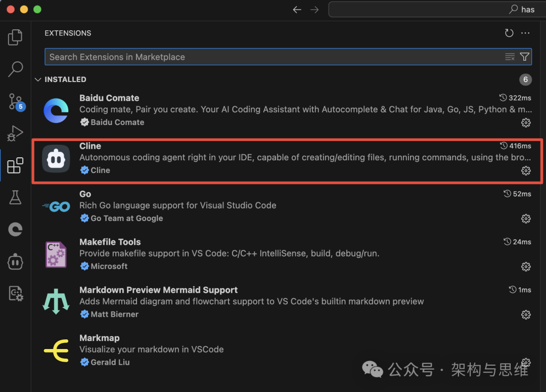Open Manage gear for Markdown Preview Mermaid Support
Viewport: 546px width, 392px height.
(x=526, y=315)
